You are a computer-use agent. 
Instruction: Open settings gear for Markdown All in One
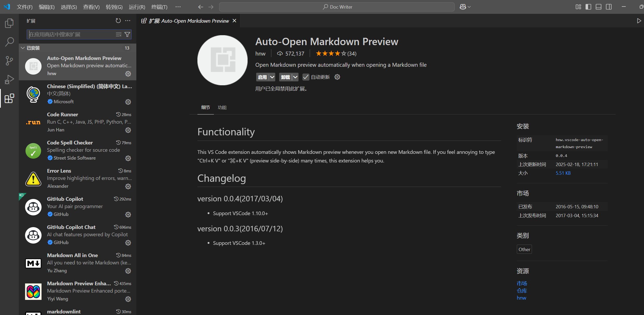(128, 271)
